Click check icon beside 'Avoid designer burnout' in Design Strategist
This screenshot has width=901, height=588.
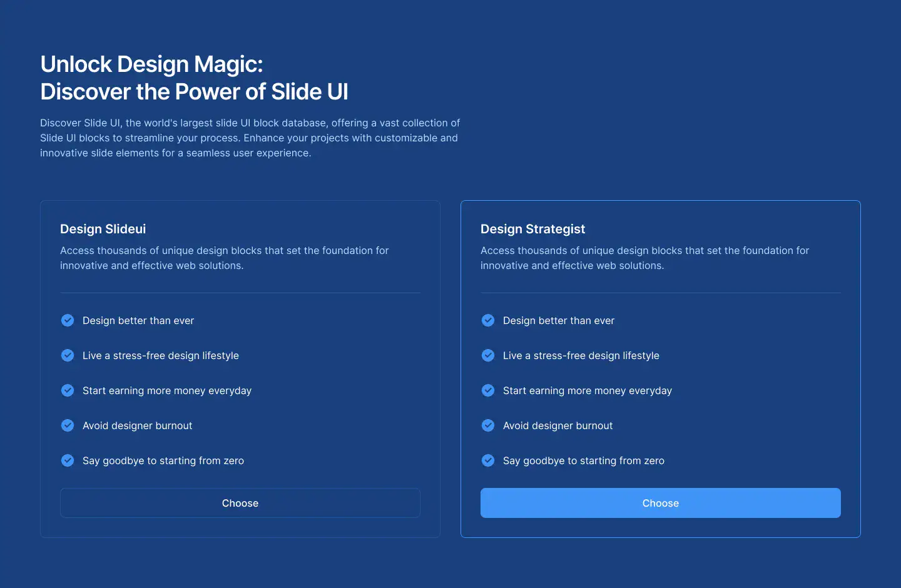pyautogui.click(x=488, y=425)
